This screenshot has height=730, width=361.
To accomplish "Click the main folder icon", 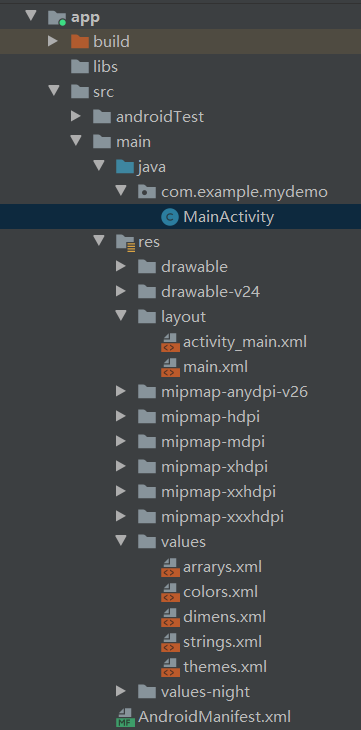I will click(102, 142).
